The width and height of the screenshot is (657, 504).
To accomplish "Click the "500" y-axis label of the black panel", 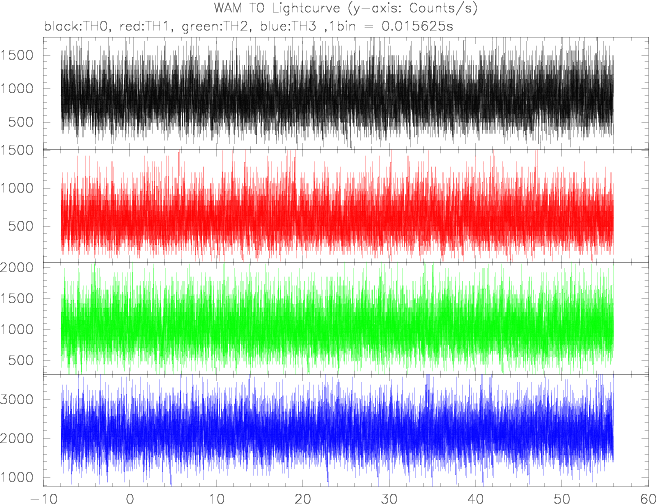I will click(23, 122).
